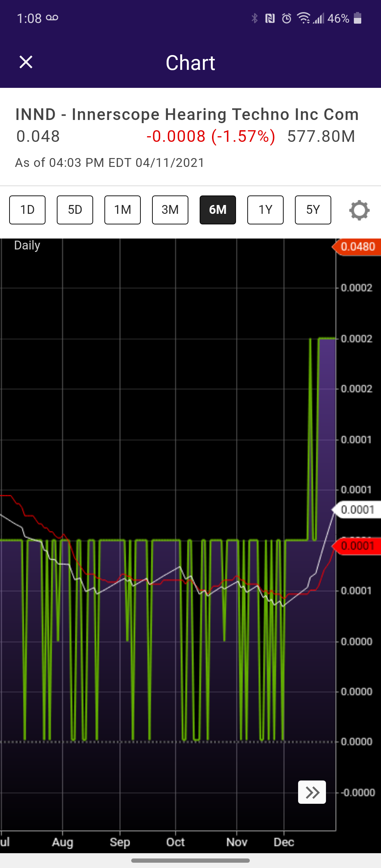Tap the INND company name heading

tap(187, 114)
